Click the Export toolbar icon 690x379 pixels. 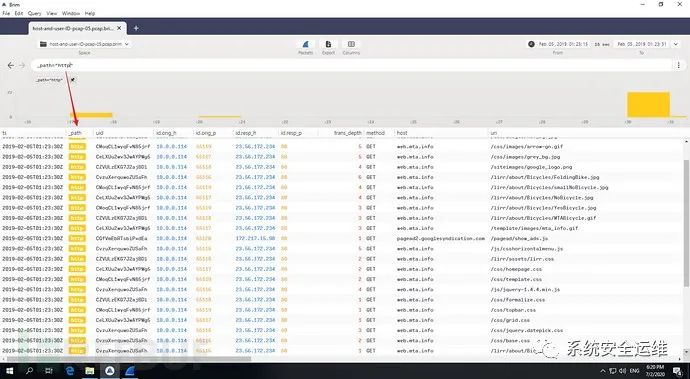[328, 44]
